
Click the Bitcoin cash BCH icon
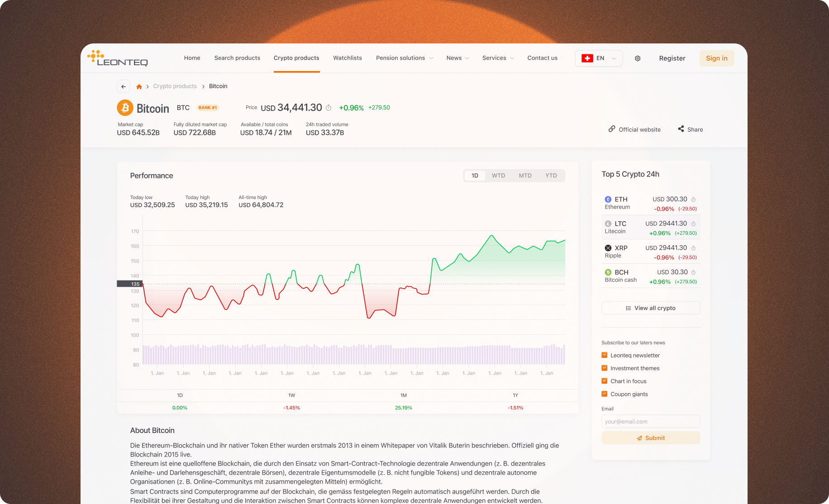click(x=608, y=272)
